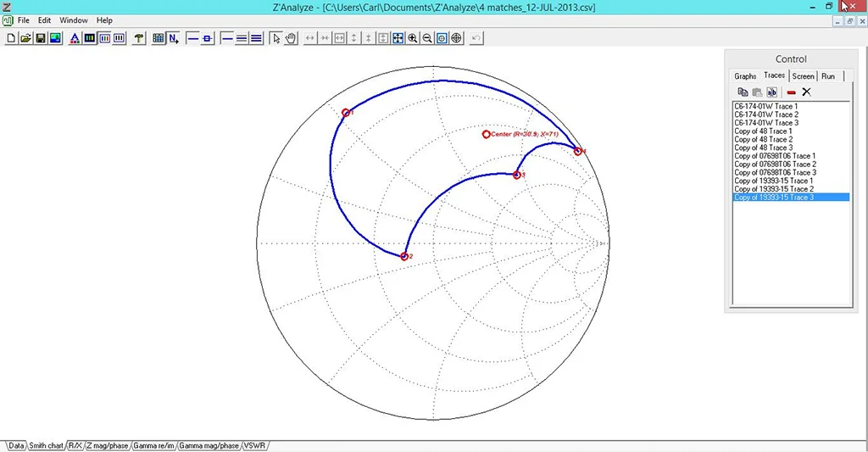Switch to the Data bottom tab
The width and height of the screenshot is (868, 452).
coord(16,445)
